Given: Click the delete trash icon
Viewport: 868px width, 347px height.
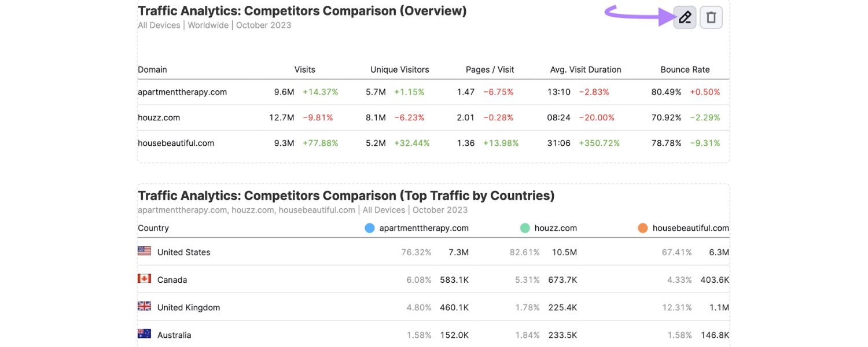Looking at the screenshot, I should [x=711, y=17].
